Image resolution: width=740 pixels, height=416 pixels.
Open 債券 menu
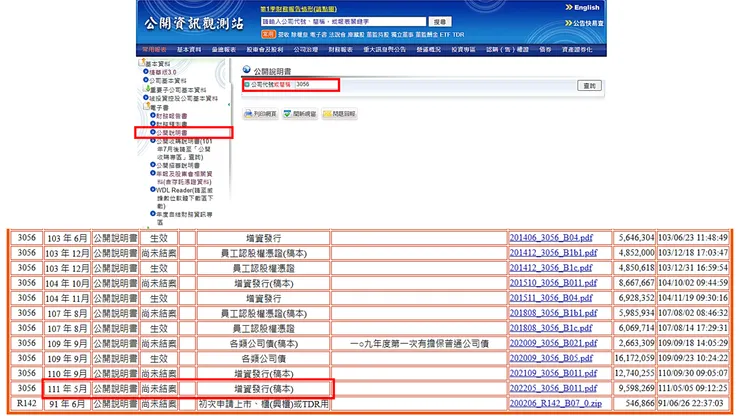pyautogui.click(x=545, y=49)
